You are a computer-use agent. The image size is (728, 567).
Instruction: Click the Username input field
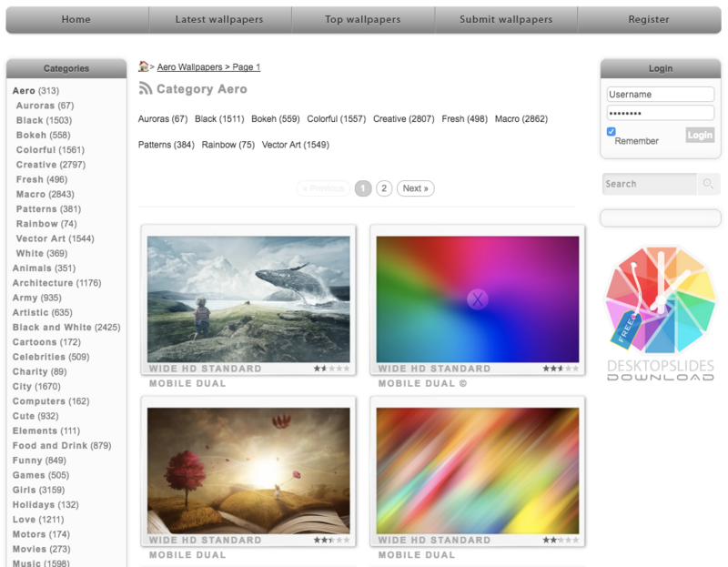pyautogui.click(x=661, y=95)
